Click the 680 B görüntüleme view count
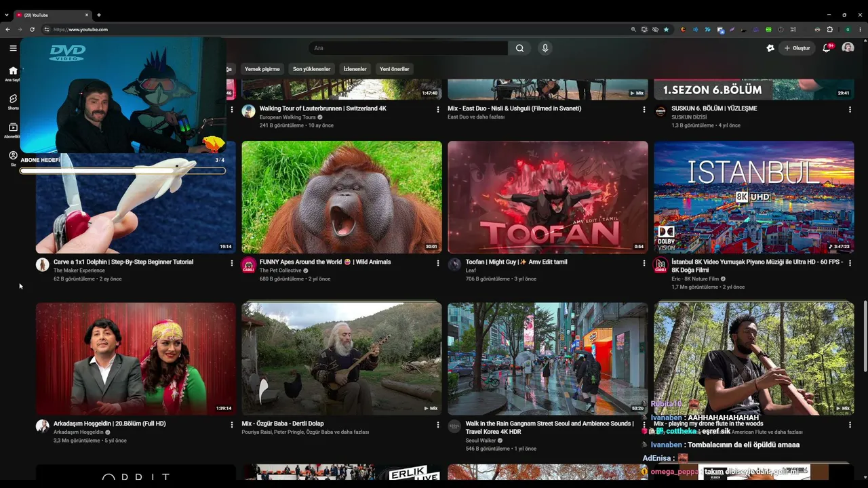Image resolution: width=868 pixels, height=488 pixels. (281, 279)
